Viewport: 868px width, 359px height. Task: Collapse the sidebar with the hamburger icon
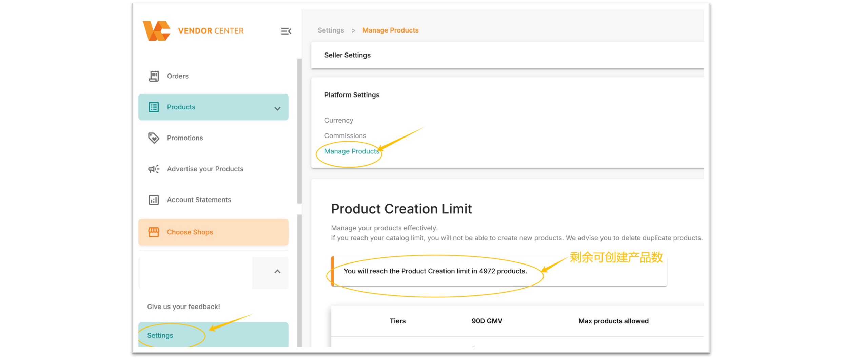[286, 31]
